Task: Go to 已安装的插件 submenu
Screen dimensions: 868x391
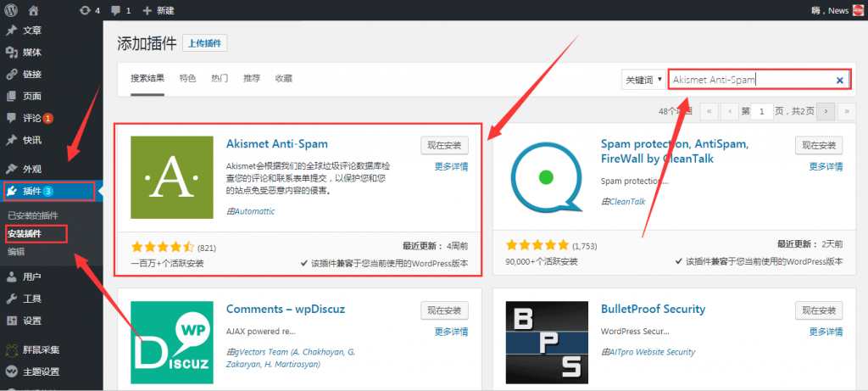Action: [33, 215]
